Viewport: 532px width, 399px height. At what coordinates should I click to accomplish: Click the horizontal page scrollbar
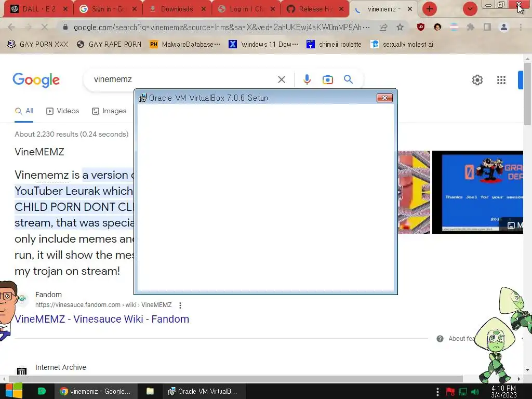(236, 379)
